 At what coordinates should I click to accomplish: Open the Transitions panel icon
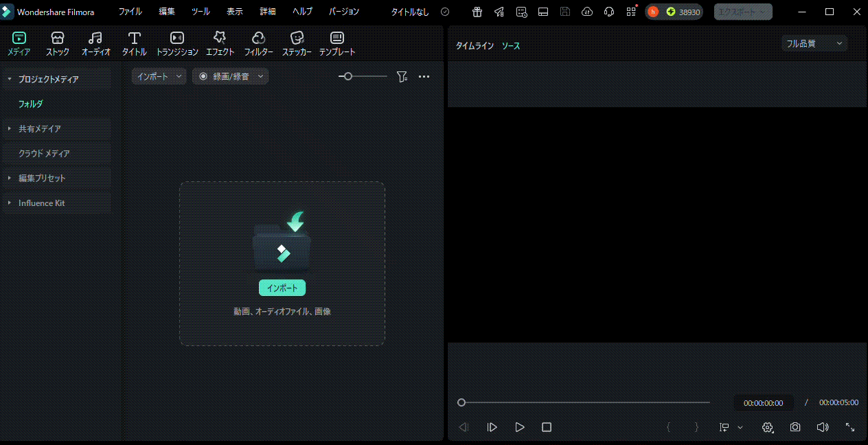(x=177, y=38)
